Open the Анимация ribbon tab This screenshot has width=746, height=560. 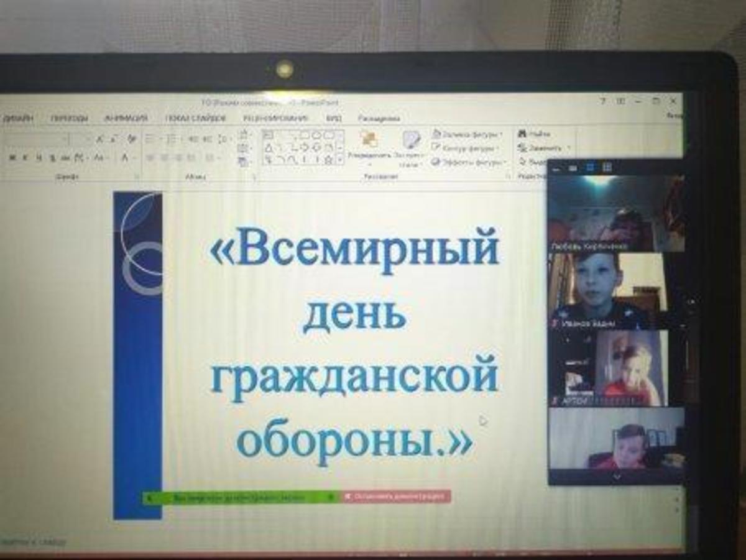coord(126,118)
